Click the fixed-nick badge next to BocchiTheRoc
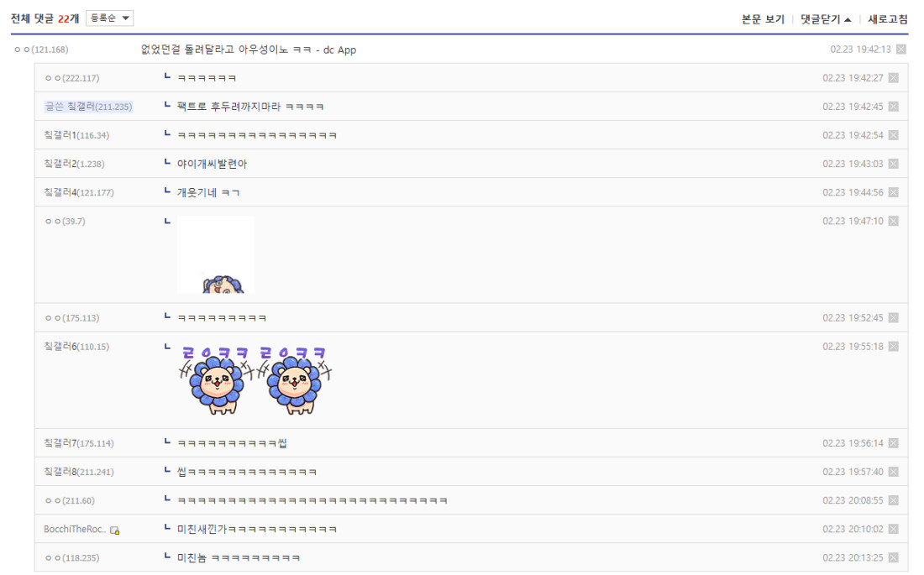 [x=115, y=531]
